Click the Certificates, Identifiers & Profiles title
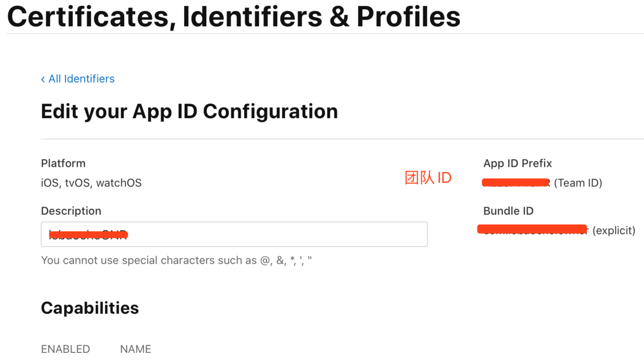This screenshot has height=362, width=644. [x=234, y=16]
